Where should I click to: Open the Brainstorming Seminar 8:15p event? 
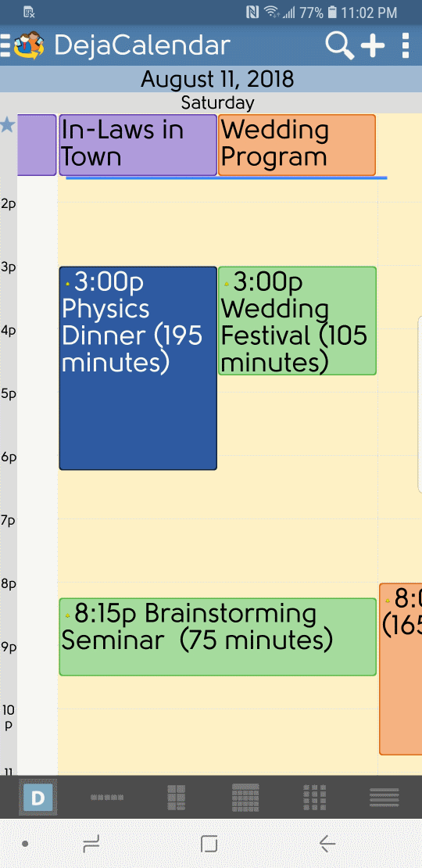(217, 637)
